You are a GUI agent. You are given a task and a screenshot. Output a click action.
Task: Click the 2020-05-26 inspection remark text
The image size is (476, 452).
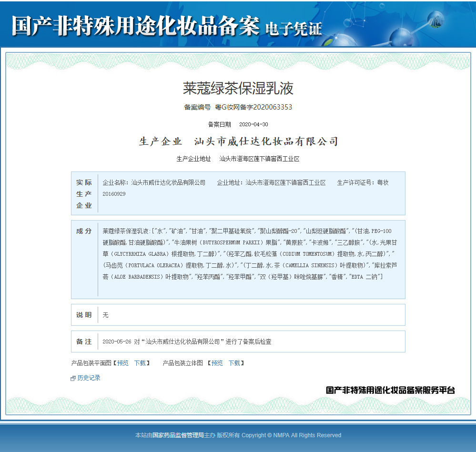187,342
